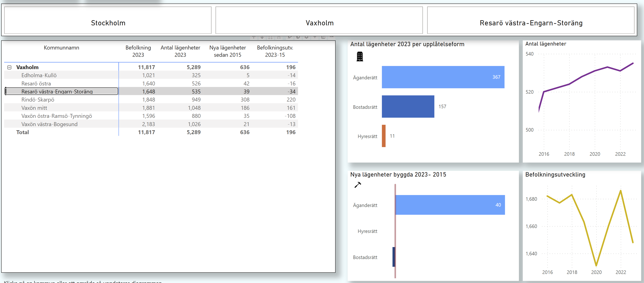
Task: Select the Rindö-Skarpö row
Action: (38, 100)
